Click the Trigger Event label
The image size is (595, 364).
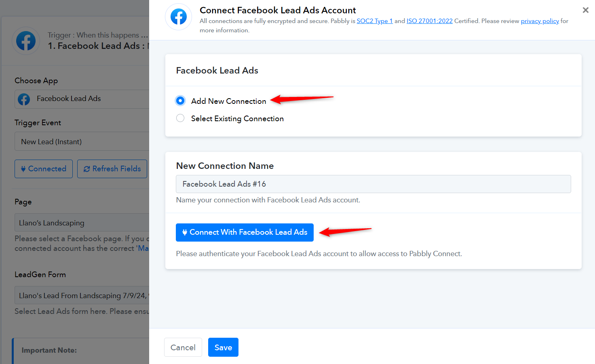(38, 123)
